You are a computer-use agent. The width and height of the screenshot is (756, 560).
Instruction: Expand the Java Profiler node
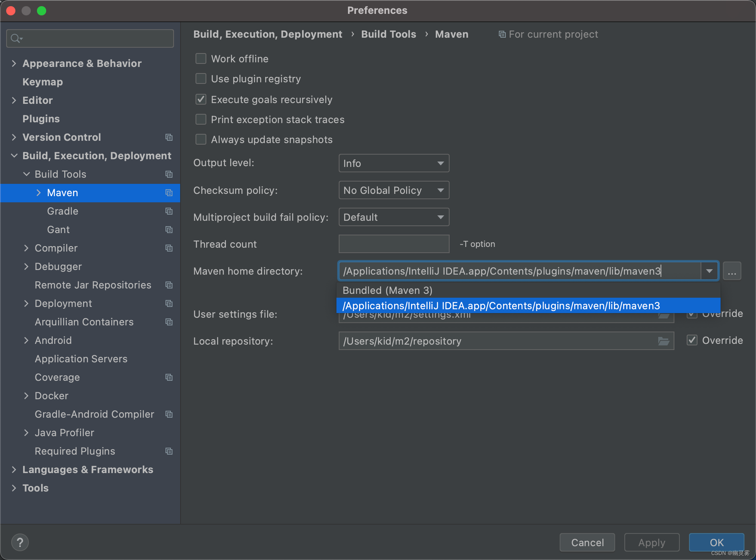click(x=27, y=433)
